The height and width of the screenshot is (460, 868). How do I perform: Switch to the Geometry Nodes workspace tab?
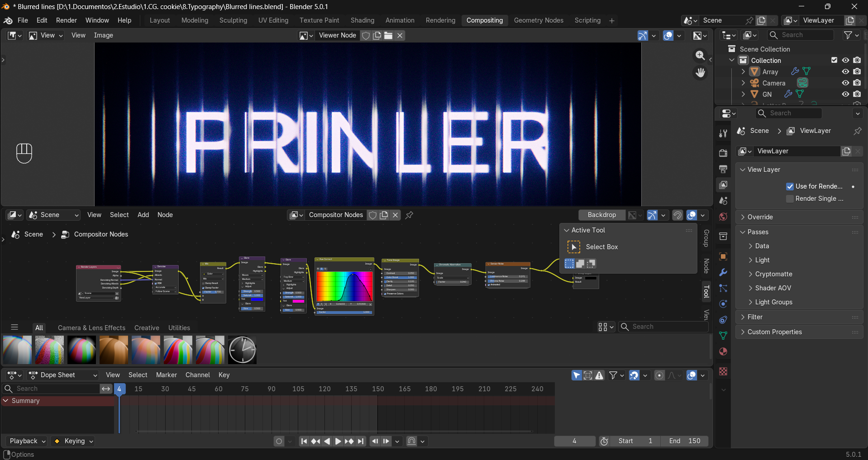[x=539, y=20]
